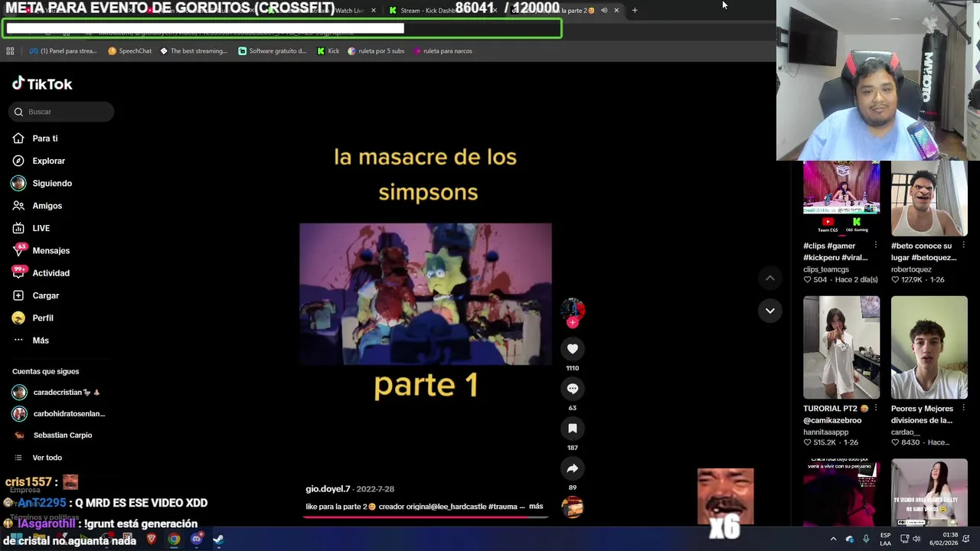Open the video's sound disc icon
This screenshot has height=551, width=980.
pos(572,507)
